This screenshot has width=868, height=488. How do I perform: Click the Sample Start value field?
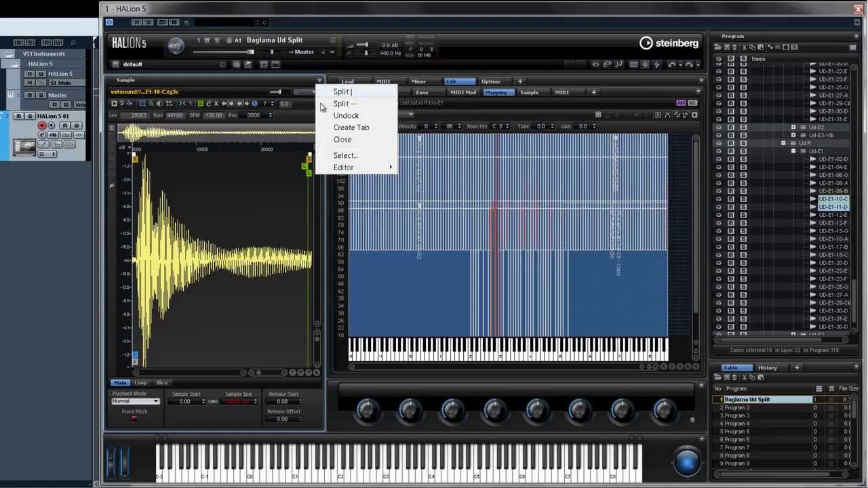click(x=185, y=401)
